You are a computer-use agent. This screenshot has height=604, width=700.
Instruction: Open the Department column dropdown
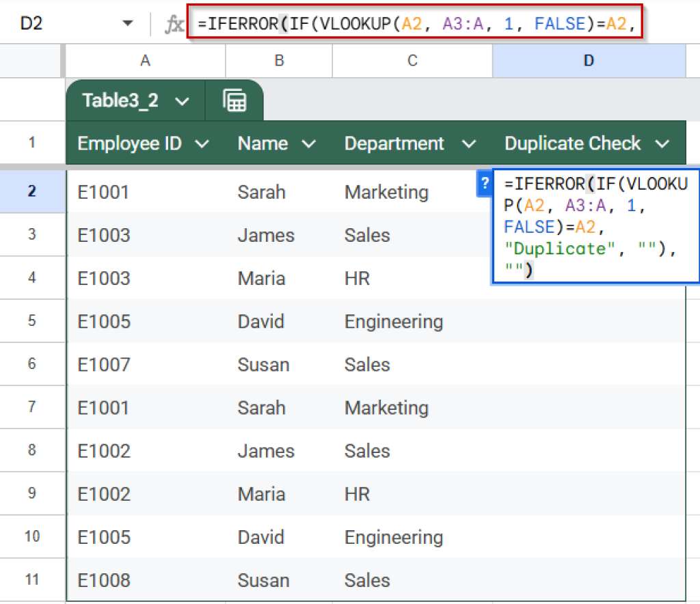468,143
